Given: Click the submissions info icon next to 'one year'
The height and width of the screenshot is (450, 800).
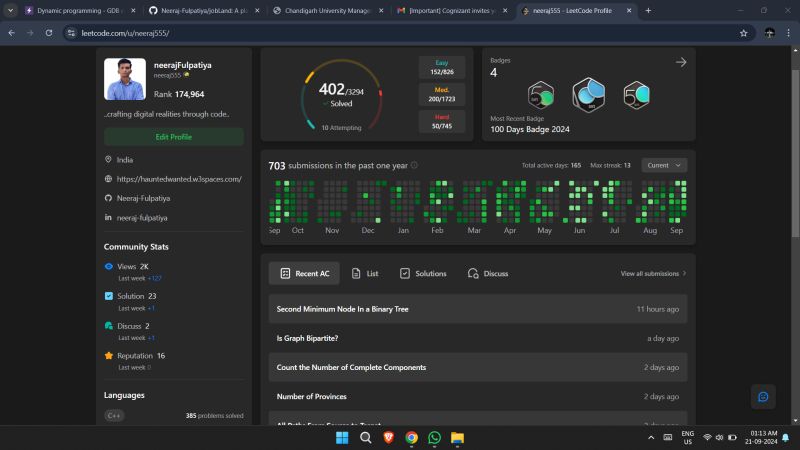Looking at the screenshot, I should [x=414, y=165].
